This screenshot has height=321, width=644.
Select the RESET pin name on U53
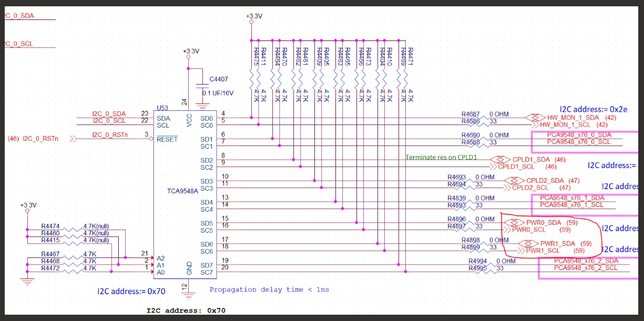click(167, 139)
